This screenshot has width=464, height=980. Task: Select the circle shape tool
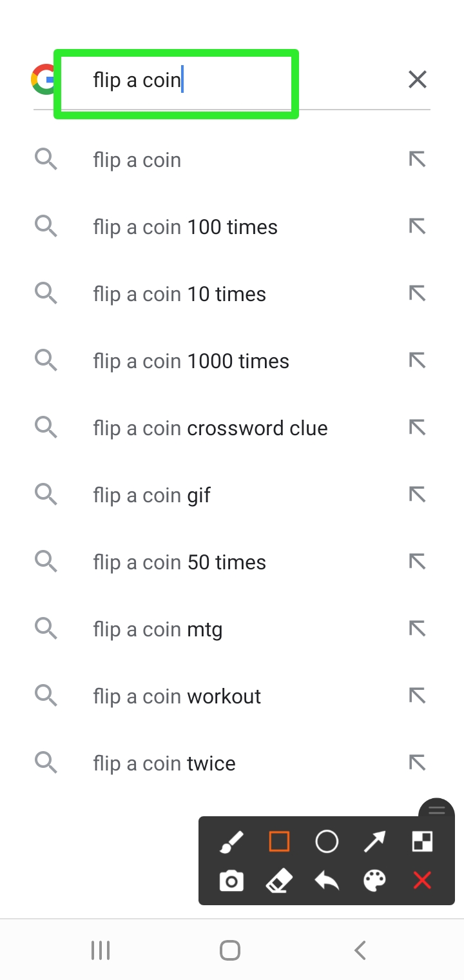tap(327, 842)
